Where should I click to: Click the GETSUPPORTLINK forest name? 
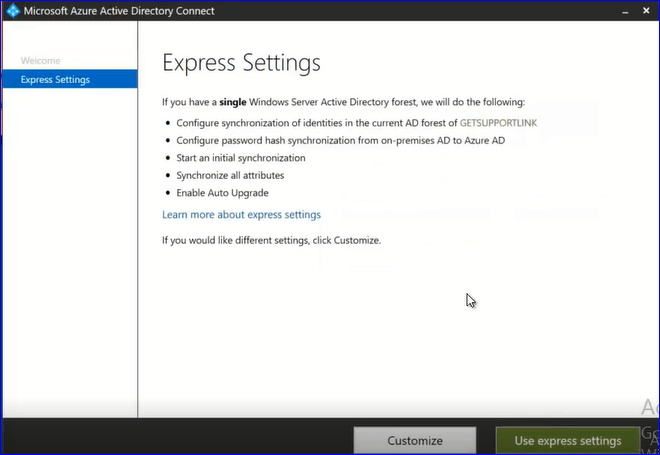(x=498, y=123)
